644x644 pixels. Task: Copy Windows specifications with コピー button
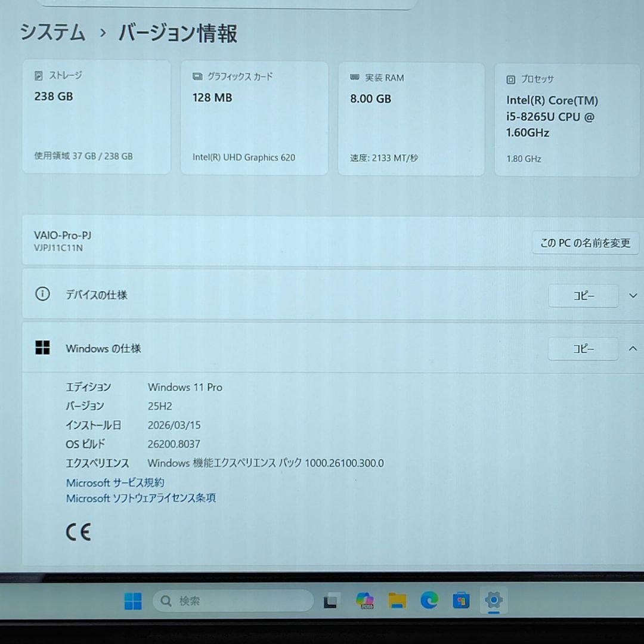[583, 349]
